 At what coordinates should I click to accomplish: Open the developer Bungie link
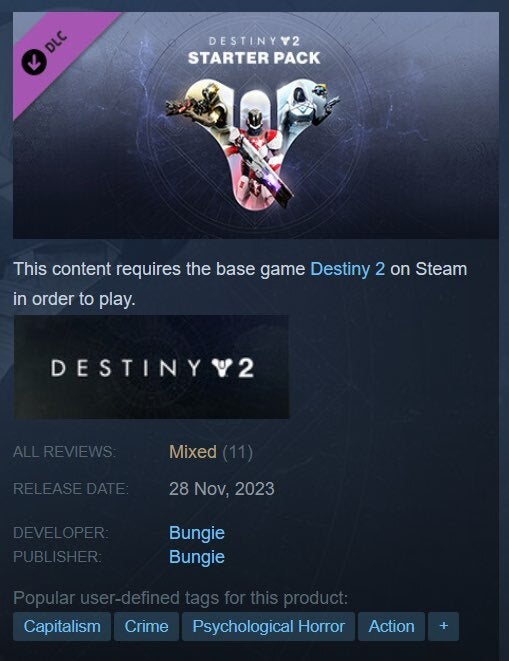click(x=197, y=533)
